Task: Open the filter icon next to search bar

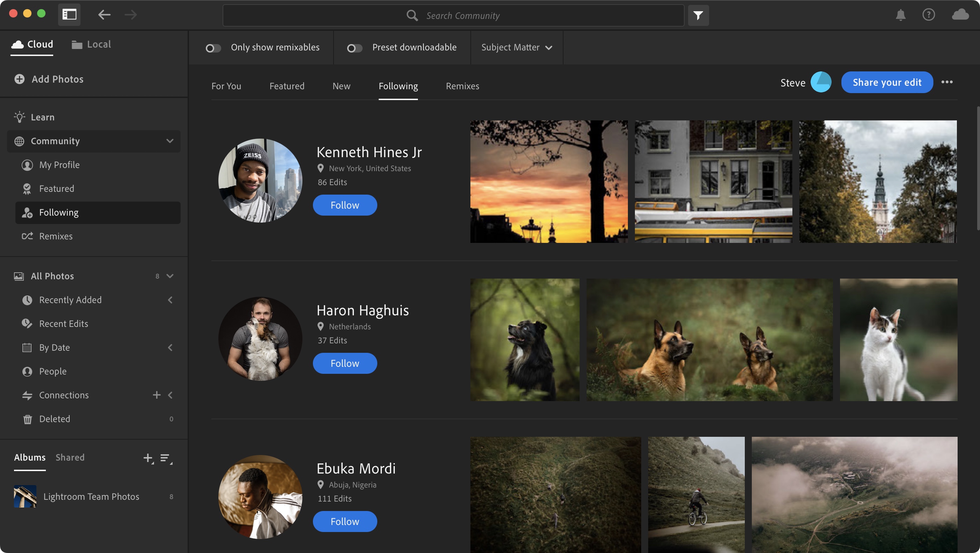Action: 699,15
